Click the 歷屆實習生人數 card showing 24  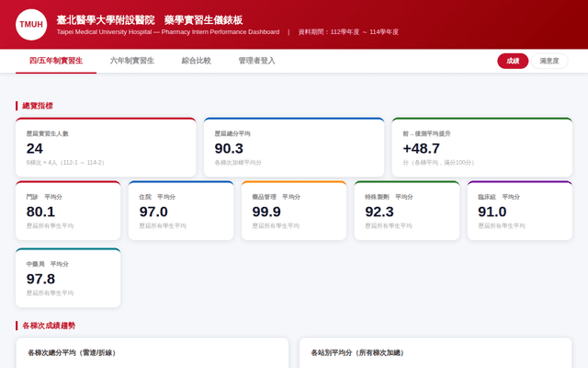point(106,147)
